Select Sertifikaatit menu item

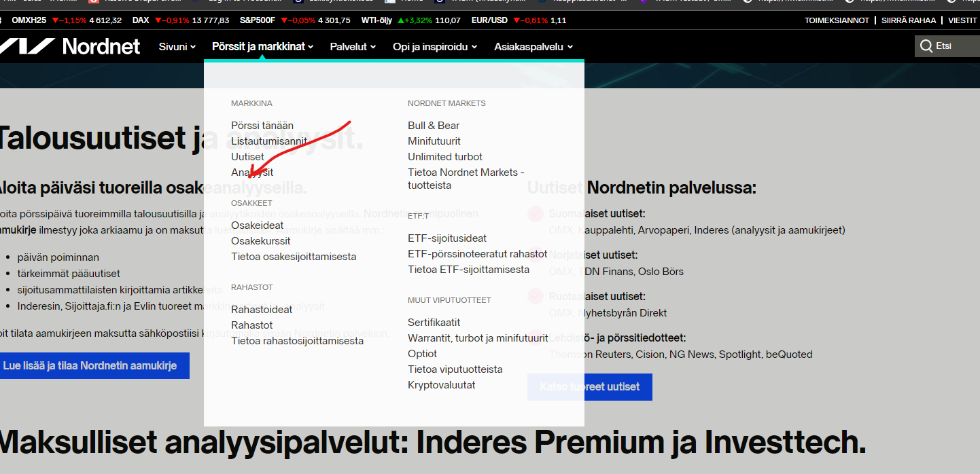[434, 323]
